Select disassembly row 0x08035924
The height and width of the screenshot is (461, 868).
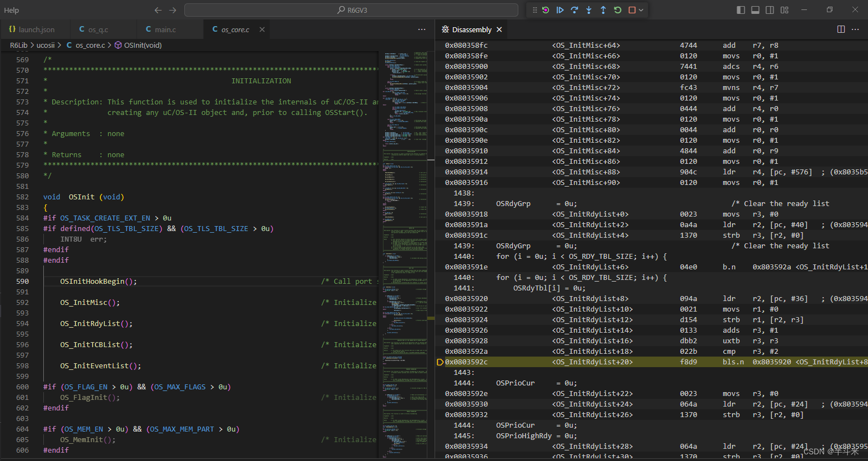pos(652,319)
